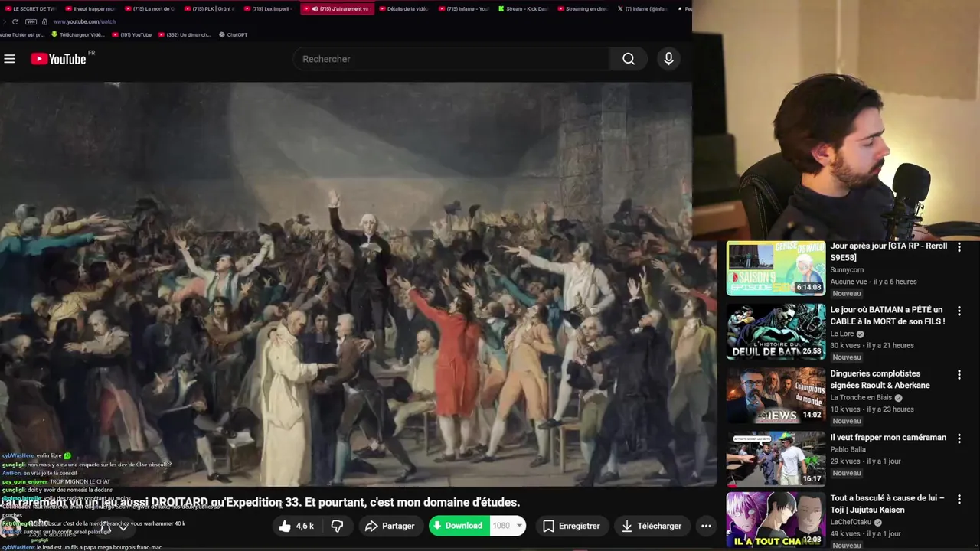Open title Dingueries complotistes signées Raoult & Aberkane
980x551 pixels.
(880, 380)
